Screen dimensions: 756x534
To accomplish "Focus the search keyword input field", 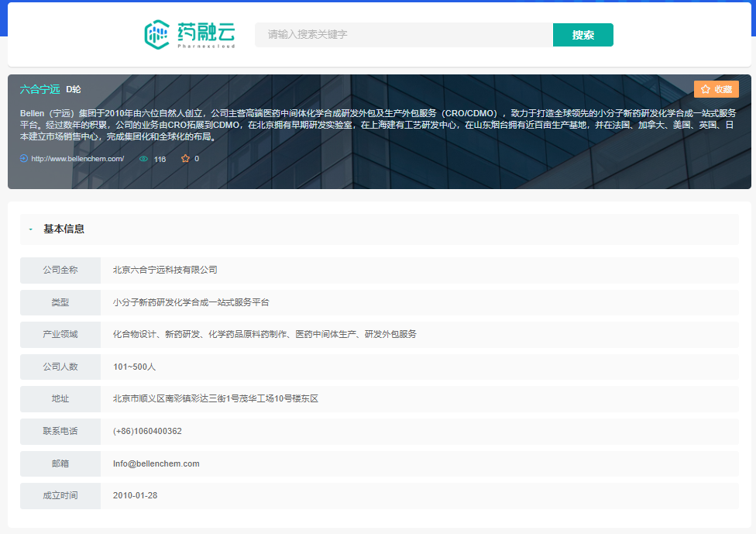I will (403, 35).
